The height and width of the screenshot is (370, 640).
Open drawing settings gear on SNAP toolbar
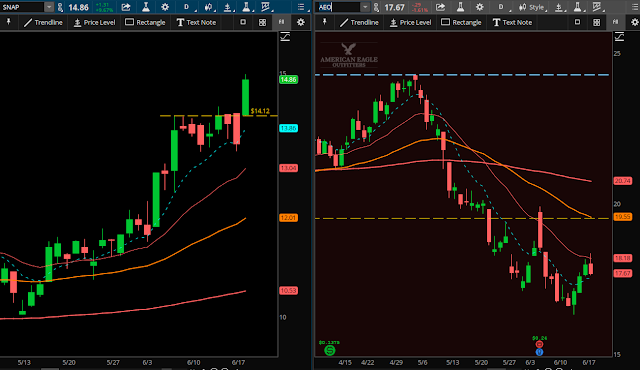[x=301, y=22]
